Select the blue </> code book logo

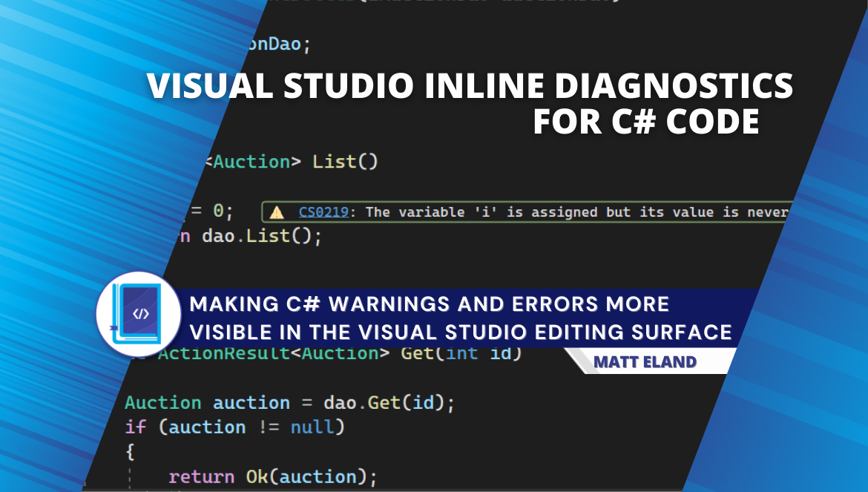pyautogui.click(x=138, y=314)
